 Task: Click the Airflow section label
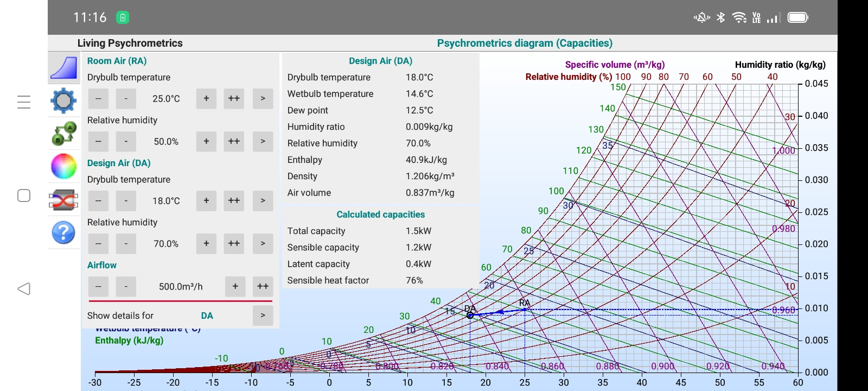coord(102,265)
